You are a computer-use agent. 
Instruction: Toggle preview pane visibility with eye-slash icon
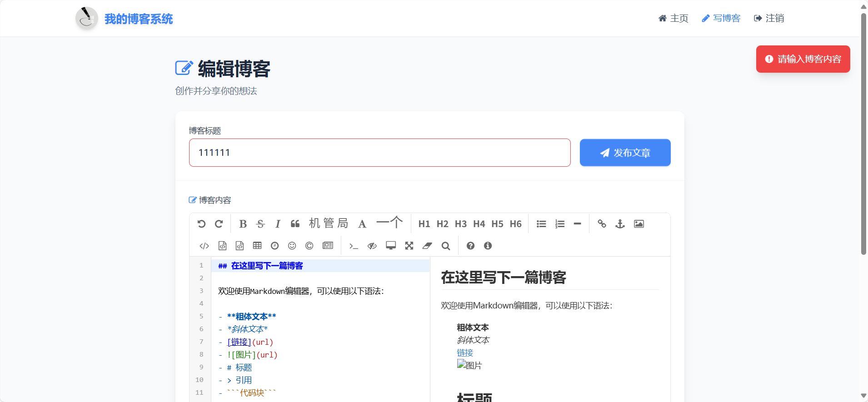coord(372,246)
